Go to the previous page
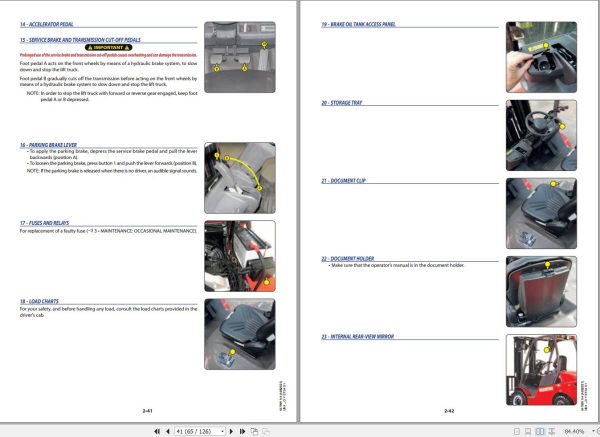The height and width of the screenshot is (437, 600). click(x=168, y=431)
